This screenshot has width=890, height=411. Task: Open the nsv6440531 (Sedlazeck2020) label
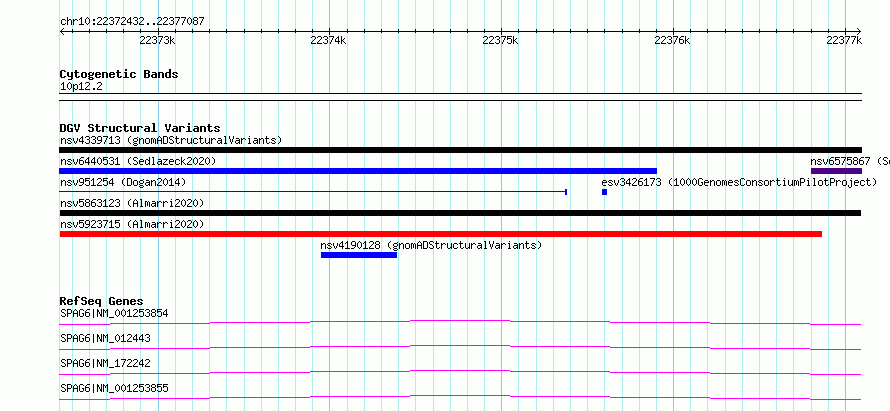(x=138, y=161)
